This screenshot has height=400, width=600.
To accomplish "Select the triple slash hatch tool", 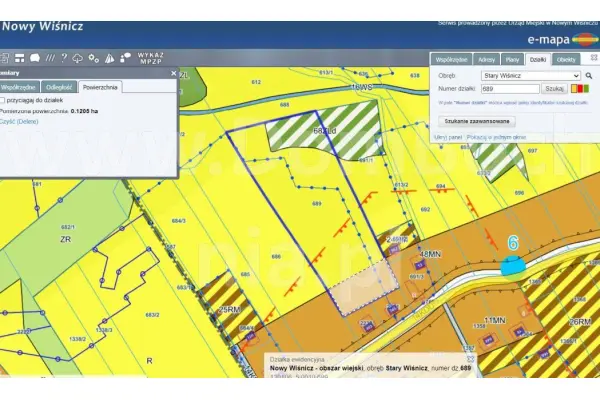I will [x=50, y=58].
